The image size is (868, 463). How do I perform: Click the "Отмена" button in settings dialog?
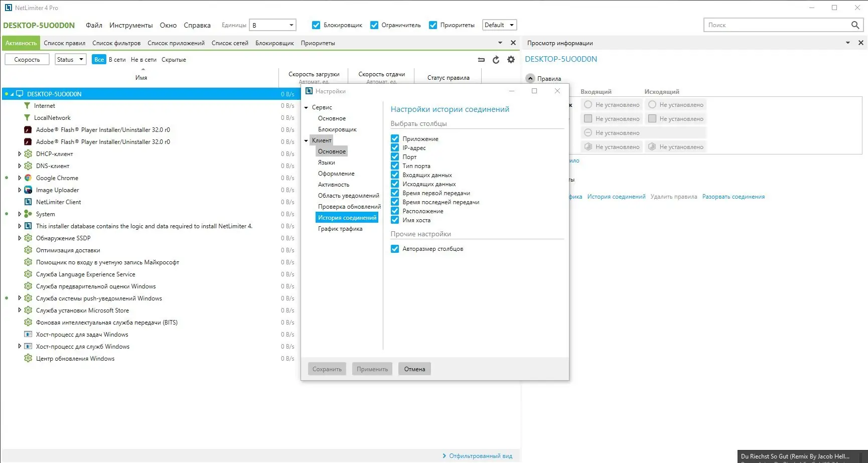[x=414, y=369]
